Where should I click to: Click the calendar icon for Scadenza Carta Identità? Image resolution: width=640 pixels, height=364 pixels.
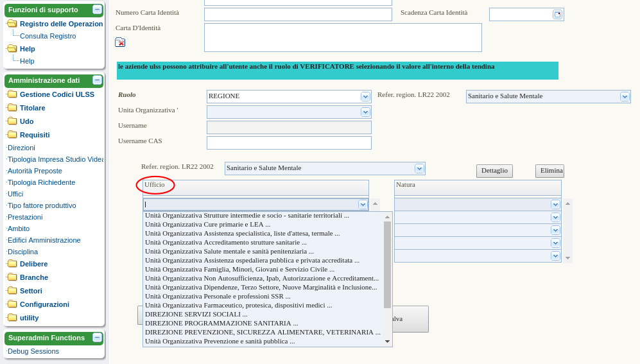pos(557,15)
